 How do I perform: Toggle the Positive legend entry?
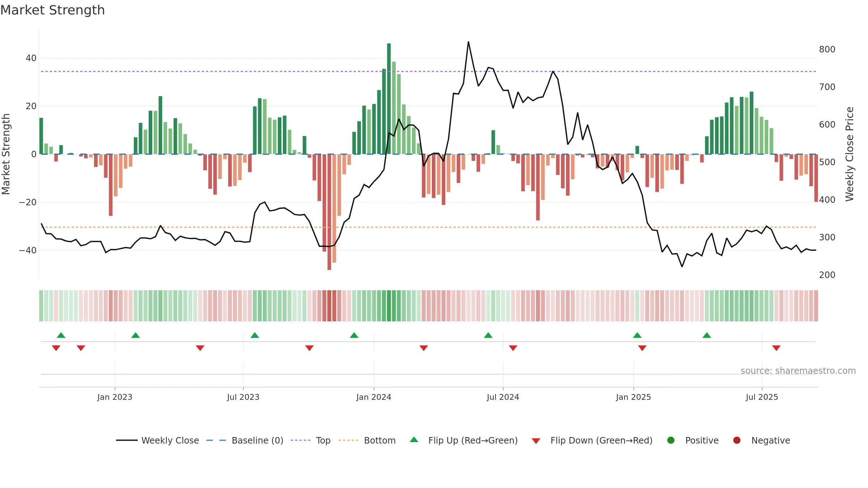point(693,440)
